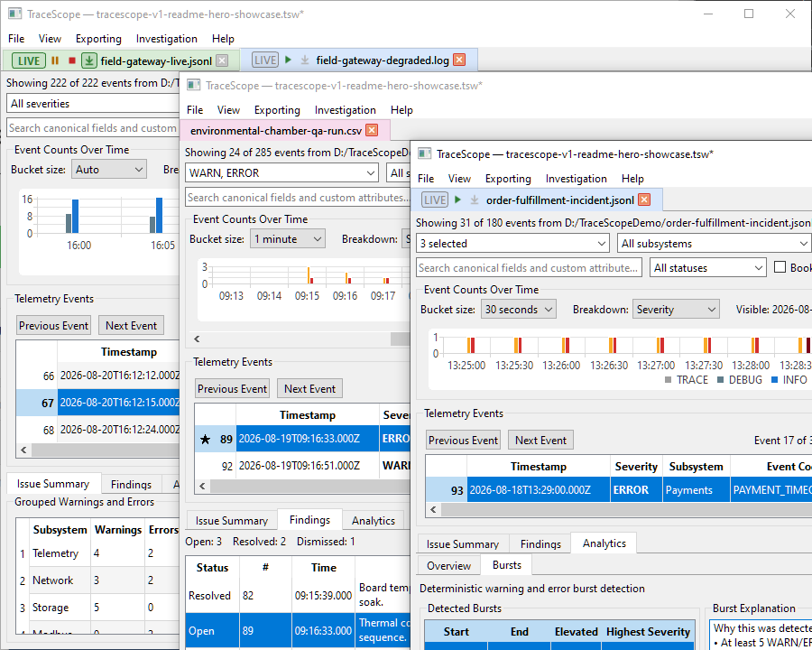Screen dimensions: 812x650
Task: Click search field in back window
Action: [93, 128]
